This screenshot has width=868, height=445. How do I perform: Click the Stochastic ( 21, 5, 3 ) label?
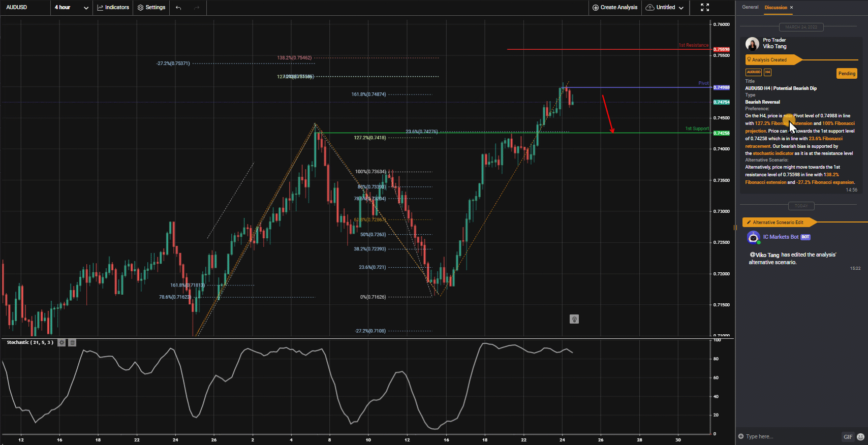coord(30,342)
